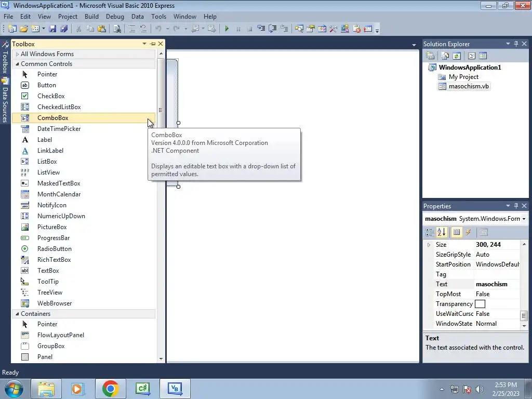Screen dimensions: 532x399
Task: Open the Toolbox from the hammer-wrench toolbar icon
Action: (334, 29)
